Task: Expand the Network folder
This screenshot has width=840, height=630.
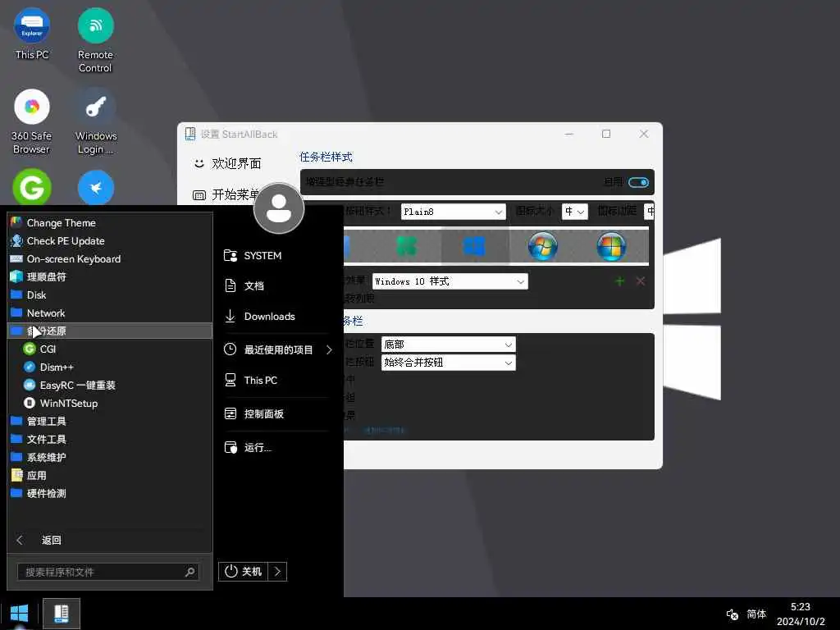Action: (x=110, y=313)
